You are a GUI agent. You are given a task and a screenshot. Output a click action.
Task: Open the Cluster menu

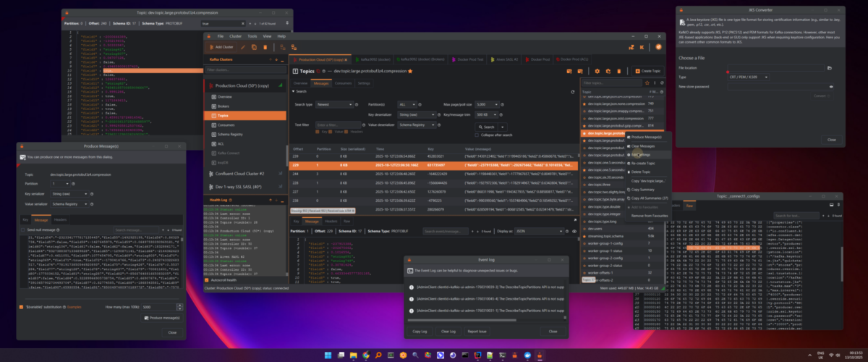click(x=234, y=35)
